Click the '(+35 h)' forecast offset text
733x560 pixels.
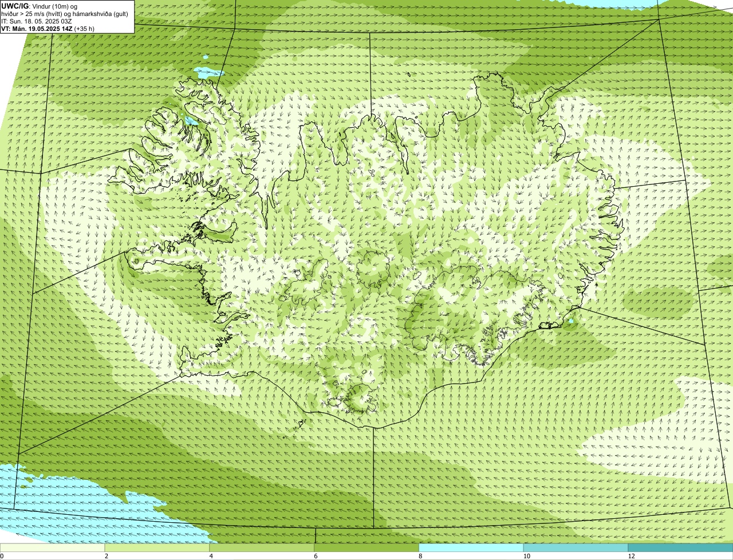tap(84, 28)
